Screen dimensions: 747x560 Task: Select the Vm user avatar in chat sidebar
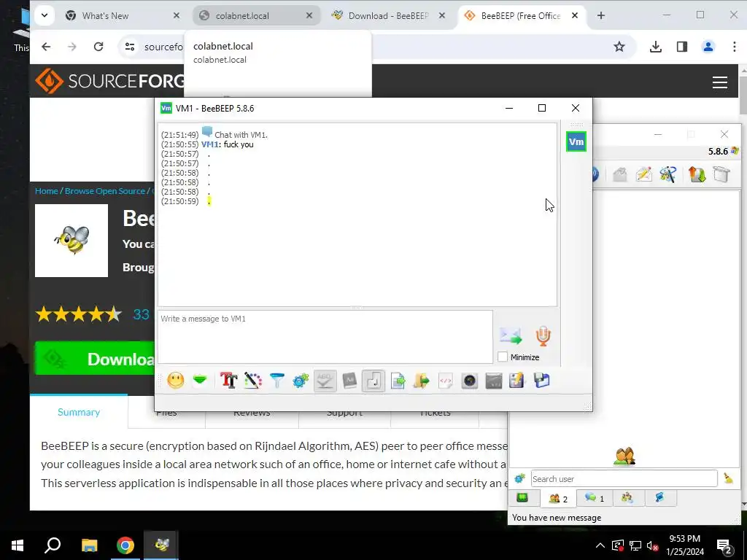[576, 141]
